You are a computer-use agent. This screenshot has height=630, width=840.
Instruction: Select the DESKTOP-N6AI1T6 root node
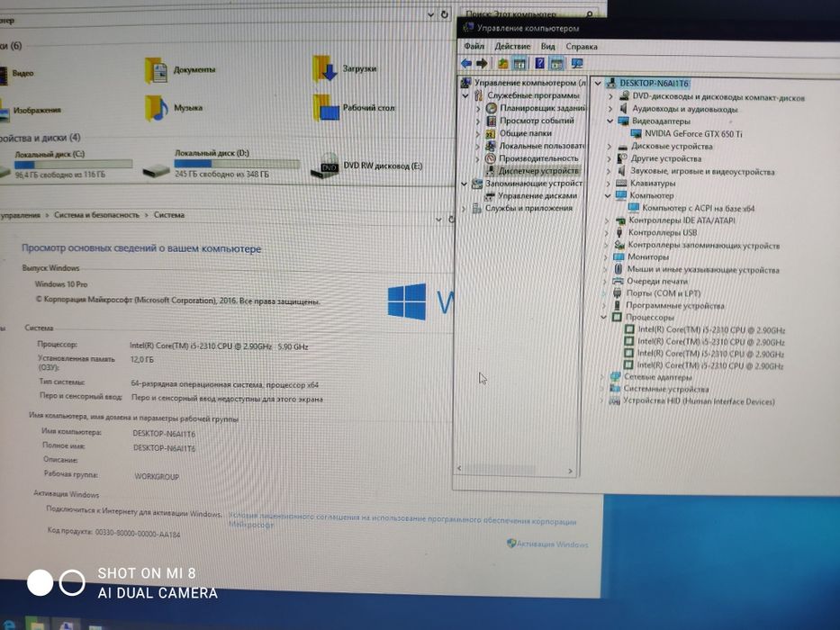click(654, 84)
